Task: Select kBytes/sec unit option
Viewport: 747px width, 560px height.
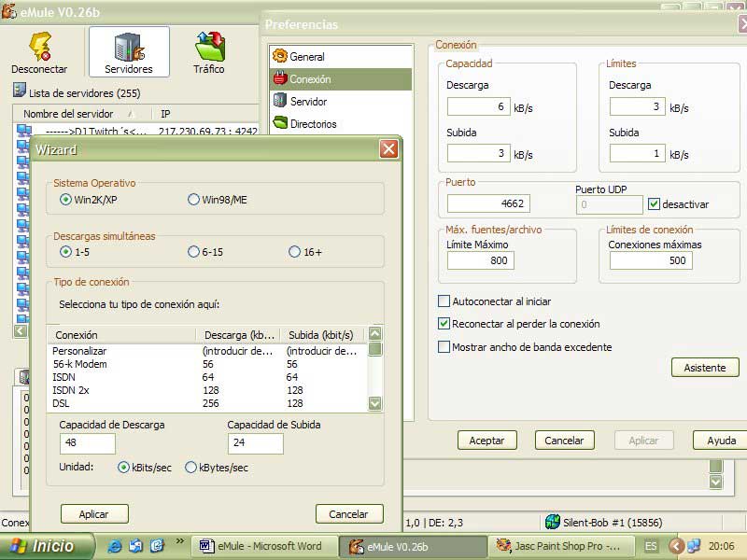Action: (x=190, y=468)
